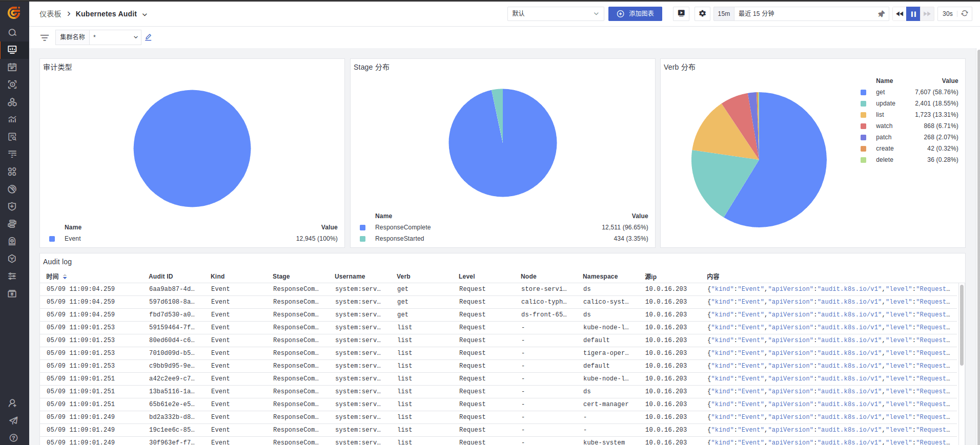This screenshot has width=980, height=445.
Task: Open the three-circles cluster icon in the sidebar
Action: [12, 102]
